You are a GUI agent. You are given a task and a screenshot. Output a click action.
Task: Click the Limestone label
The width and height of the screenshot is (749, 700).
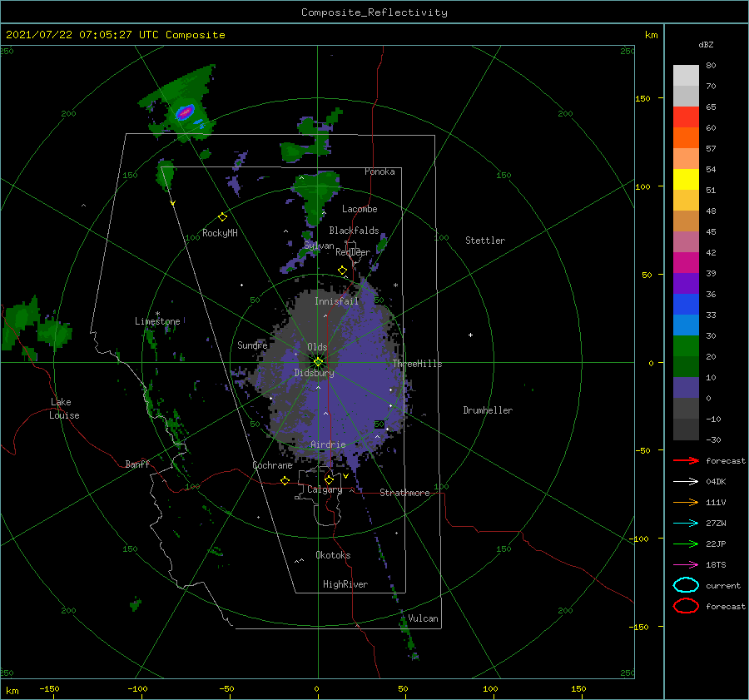157,321
